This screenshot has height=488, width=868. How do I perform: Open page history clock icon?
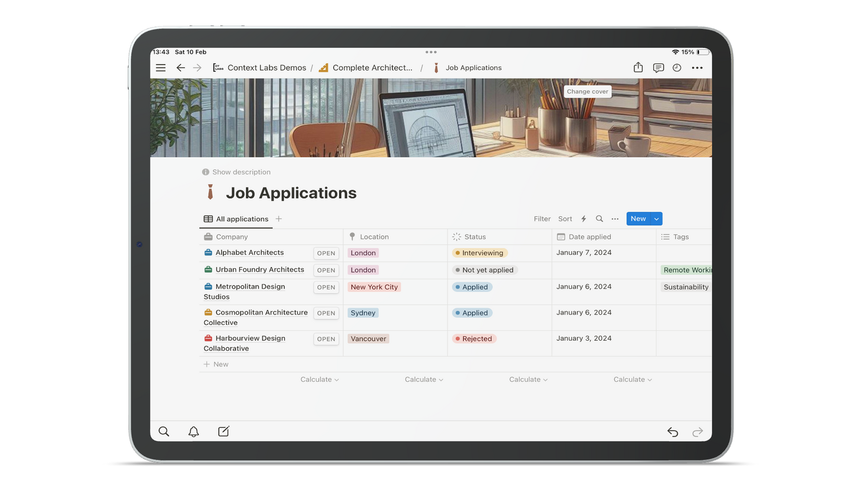click(x=676, y=68)
